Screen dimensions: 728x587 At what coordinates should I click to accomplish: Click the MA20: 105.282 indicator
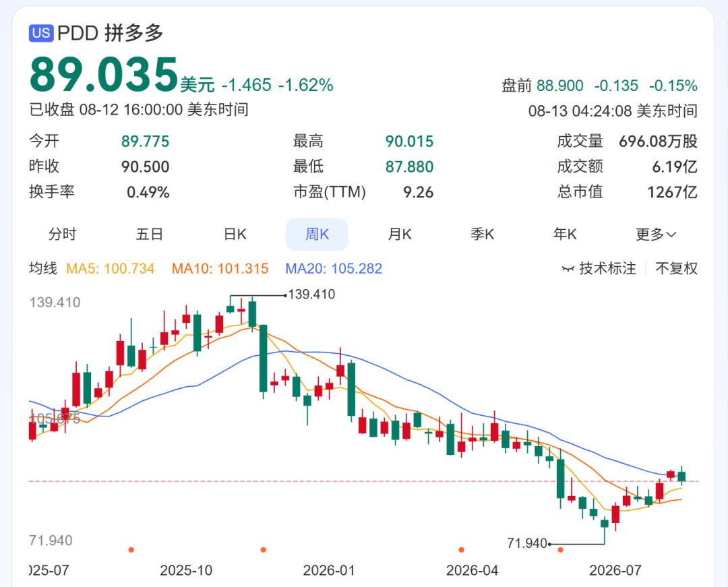(334, 268)
